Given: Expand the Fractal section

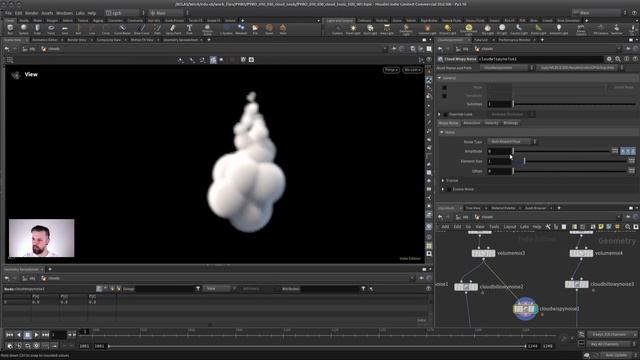Looking at the screenshot, I should (443, 180).
